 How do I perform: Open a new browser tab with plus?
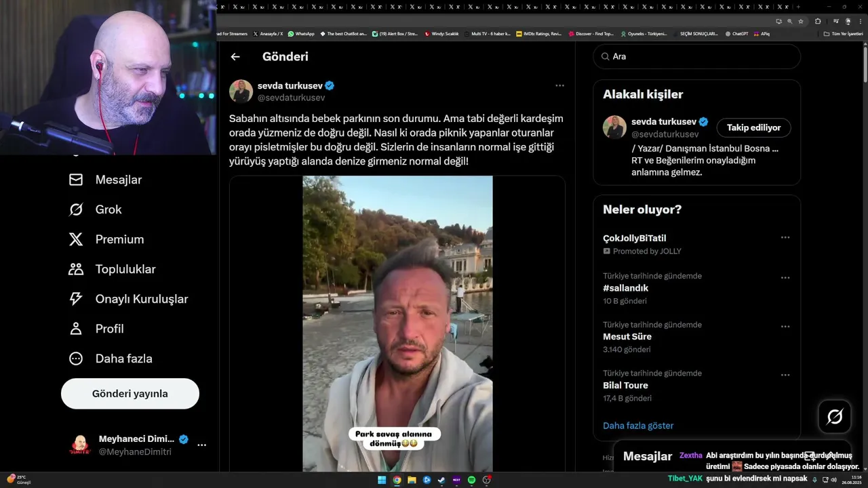click(798, 7)
